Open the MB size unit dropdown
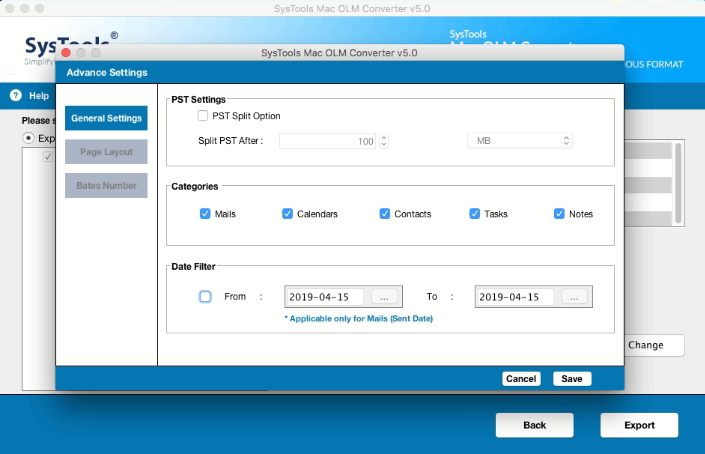 [520, 141]
